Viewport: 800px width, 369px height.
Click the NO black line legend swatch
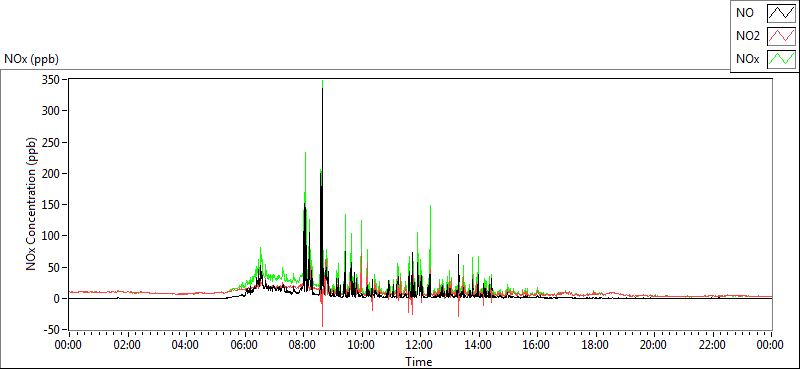(782, 13)
